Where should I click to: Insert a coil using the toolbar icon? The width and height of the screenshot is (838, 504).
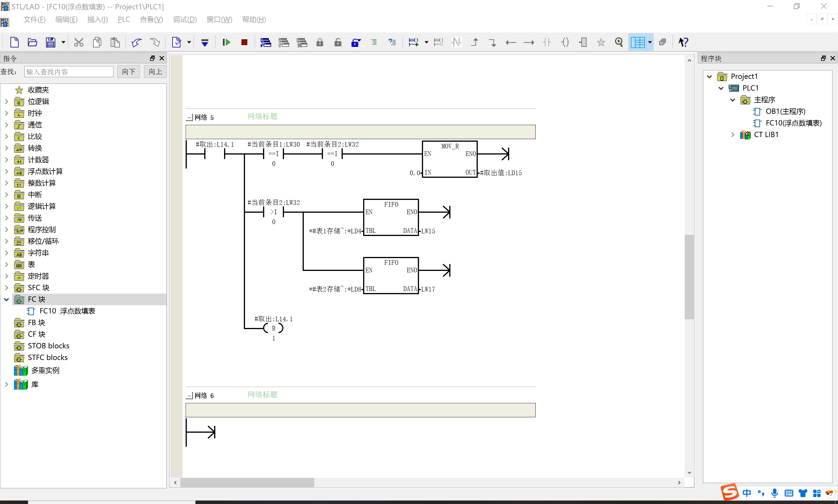click(x=565, y=42)
